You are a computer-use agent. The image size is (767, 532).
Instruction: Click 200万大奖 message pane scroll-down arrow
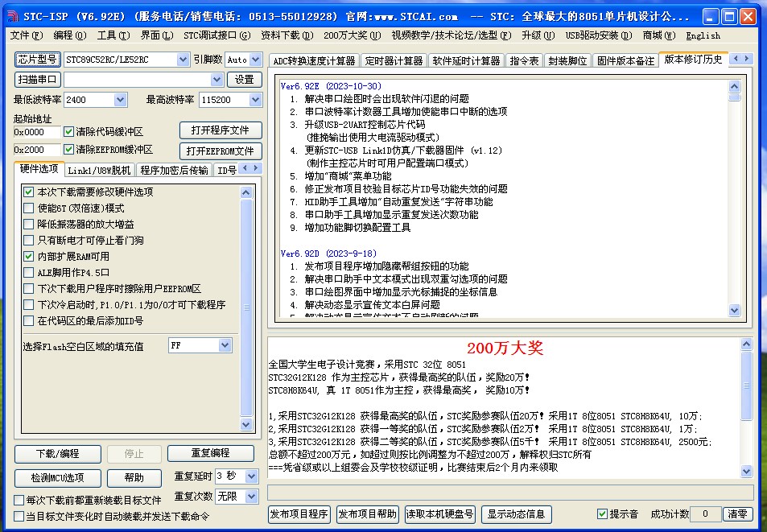(746, 472)
